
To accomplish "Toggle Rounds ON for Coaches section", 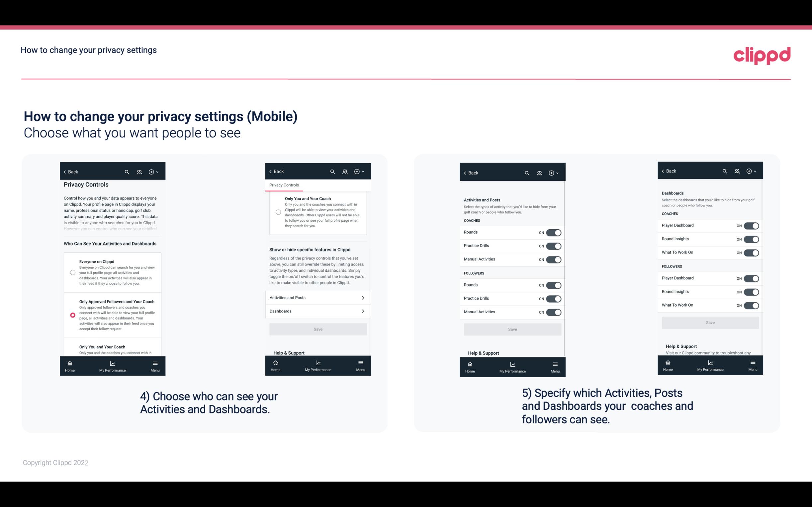I will click(552, 232).
